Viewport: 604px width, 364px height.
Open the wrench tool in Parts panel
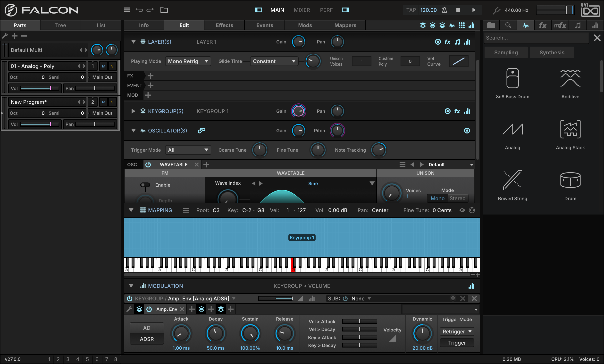click(5, 36)
